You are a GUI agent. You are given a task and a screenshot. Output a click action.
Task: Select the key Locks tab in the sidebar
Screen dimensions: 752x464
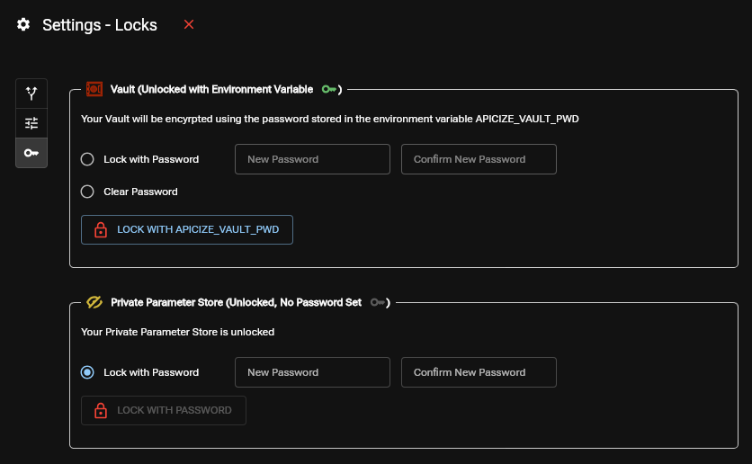(x=32, y=152)
